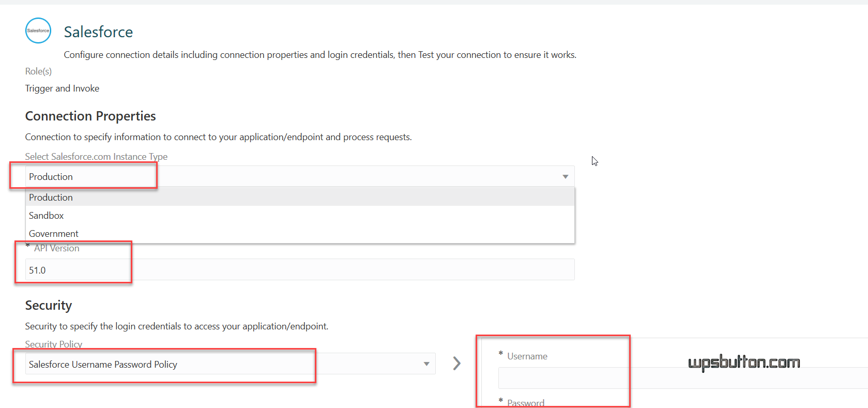Viewport: 868px width, 408px height.
Task: Click the selected Production value in combo box
Action: click(x=51, y=177)
